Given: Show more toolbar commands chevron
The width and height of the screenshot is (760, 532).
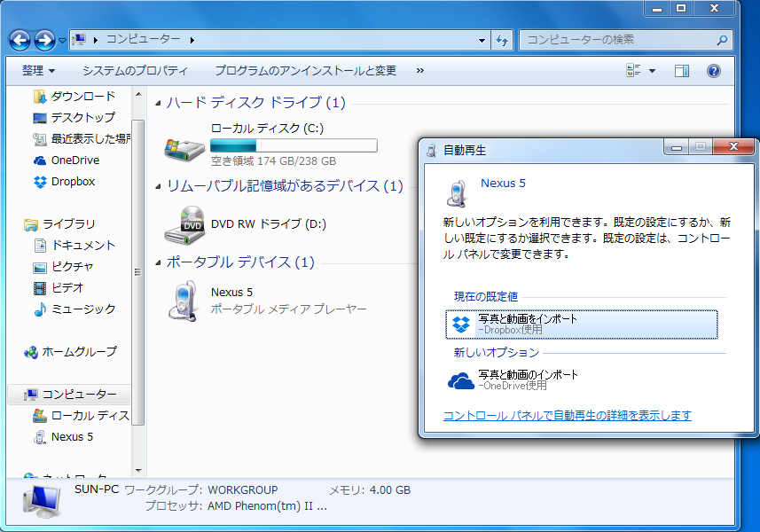Looking at the screenshot, I should click(x=420, y=71).
